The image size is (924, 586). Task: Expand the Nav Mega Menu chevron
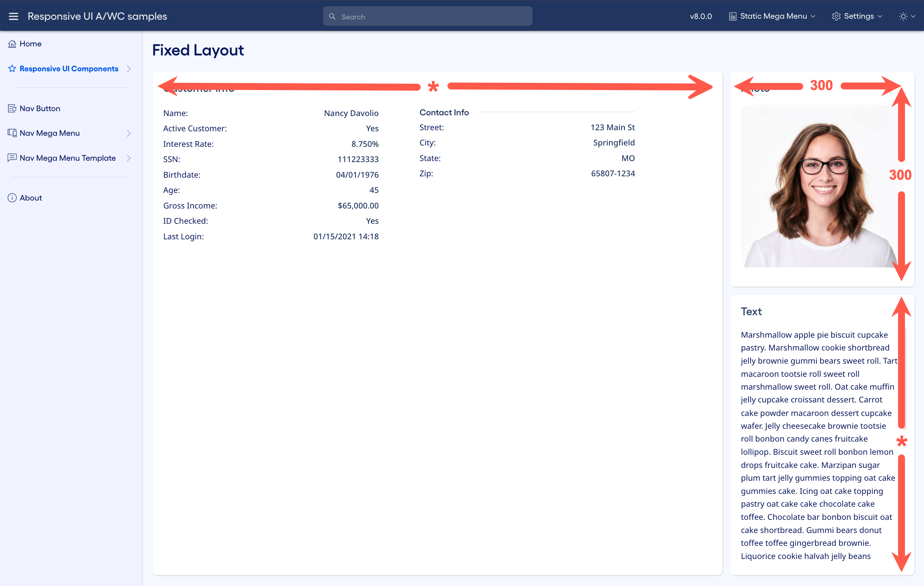(x=129, y=133)
